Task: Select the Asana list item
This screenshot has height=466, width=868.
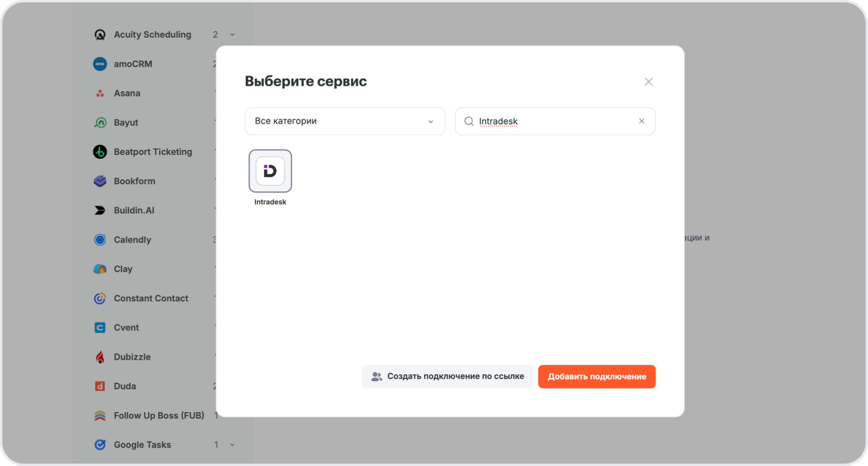Action: click(127, 93)
